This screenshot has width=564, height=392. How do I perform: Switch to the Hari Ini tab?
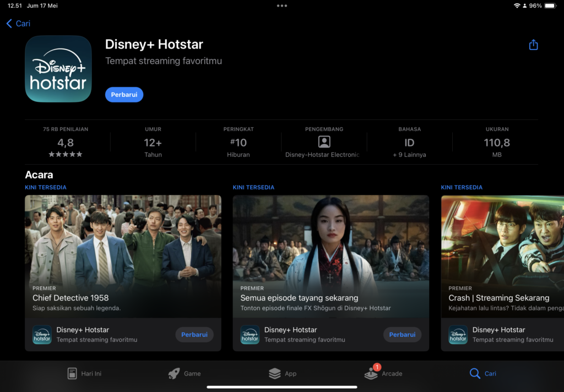(84, 373)
